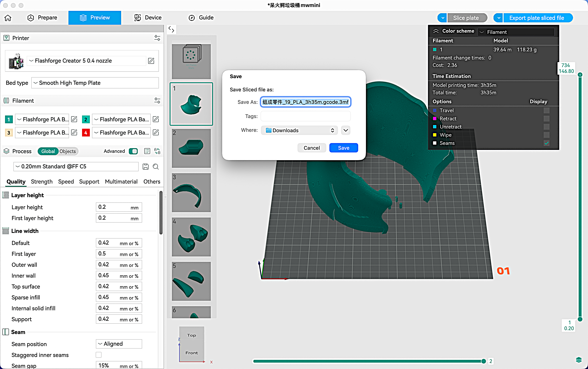Screen dimensions: 588x369
Task: Switch process scope to Global
Action: coord(48,151)
